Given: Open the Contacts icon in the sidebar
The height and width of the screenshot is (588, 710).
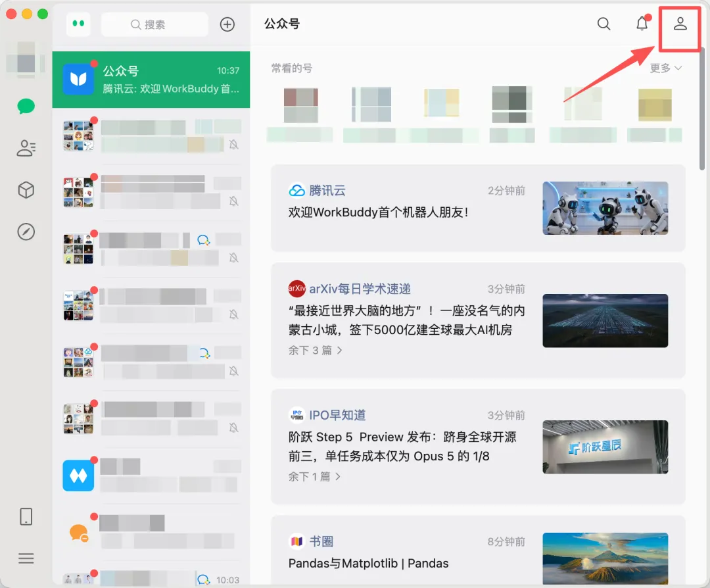Looking at the screenshot, I should (x=26, y=148).
